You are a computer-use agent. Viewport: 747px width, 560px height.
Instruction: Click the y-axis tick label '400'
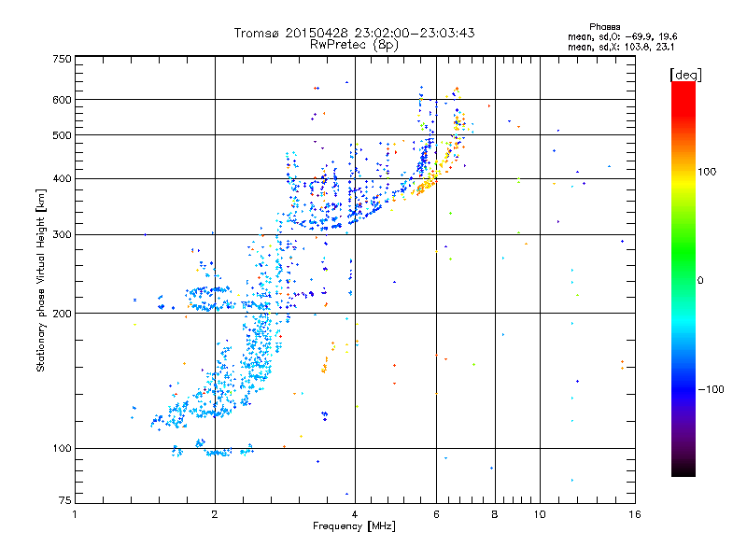tap(63, 178)
